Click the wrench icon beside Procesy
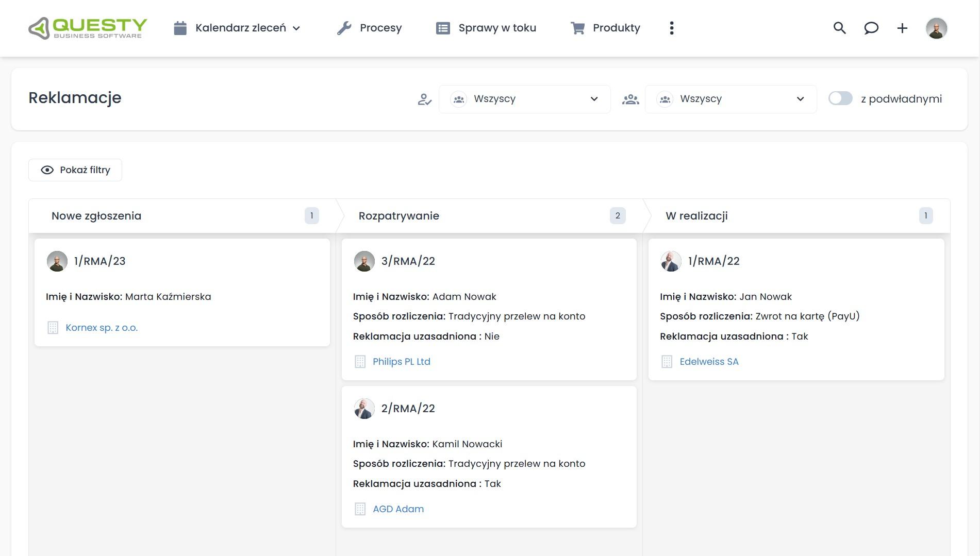The image size is (980, 556). click(344, 28)
